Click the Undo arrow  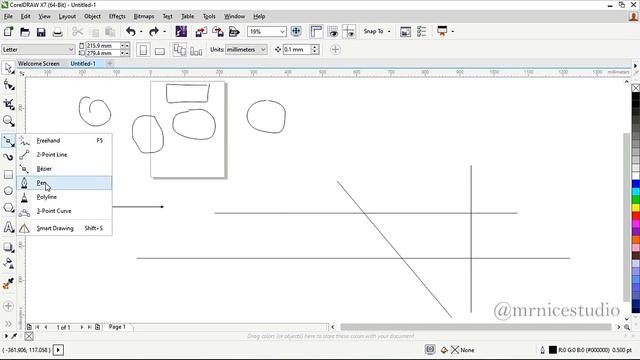tap(131, 31)
